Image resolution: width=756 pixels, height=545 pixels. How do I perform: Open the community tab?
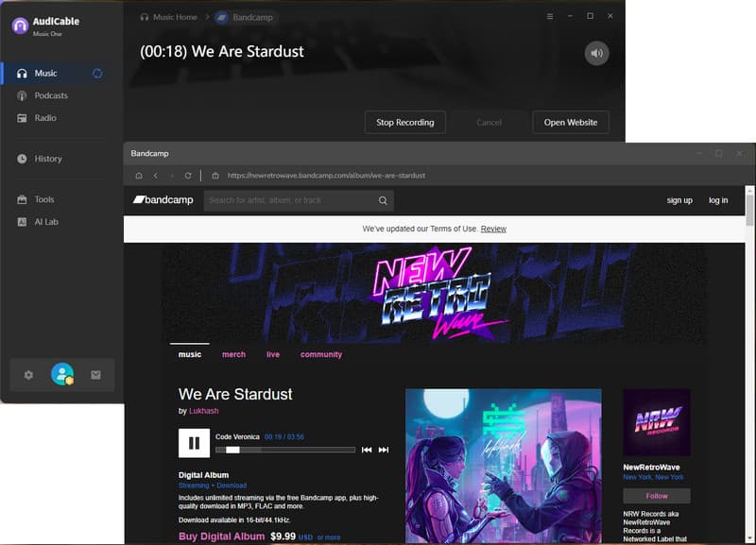[x=321, y=354]
